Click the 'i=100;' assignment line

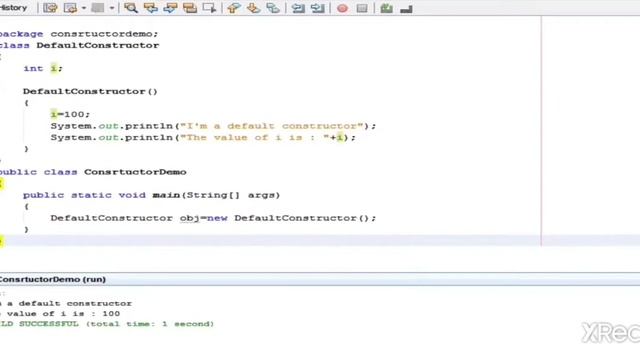click(x=70, y=114)
